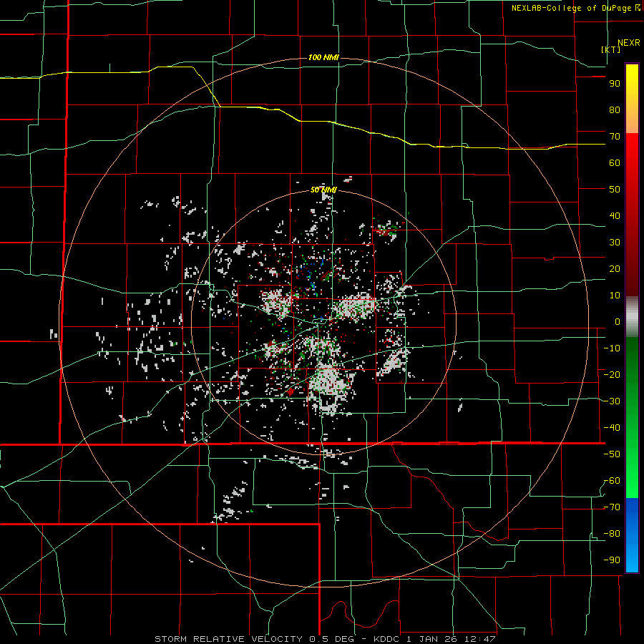Select the 50 NMI range ring label
This screenshot has width=644, height=644.
coord(323,190)
